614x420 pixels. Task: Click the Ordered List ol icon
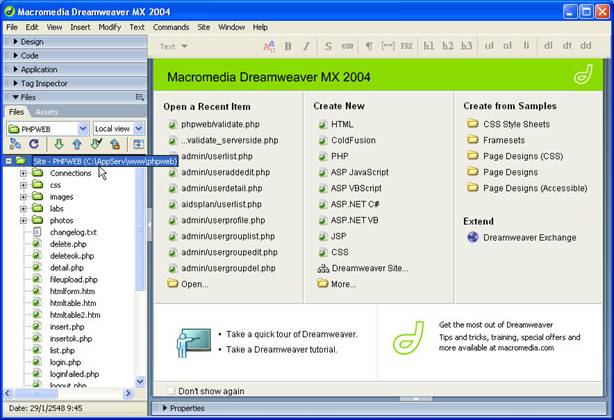[507, 46]
